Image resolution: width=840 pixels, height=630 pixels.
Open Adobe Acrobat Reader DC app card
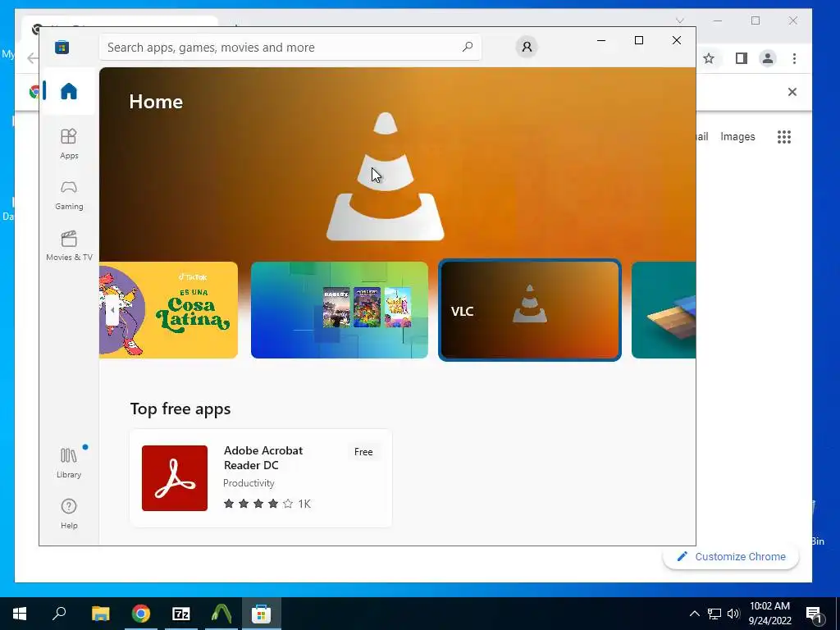tap(261, 478)
